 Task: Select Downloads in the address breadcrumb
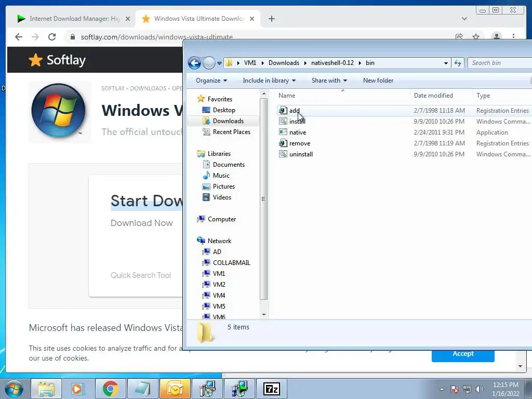pos(284,63)
